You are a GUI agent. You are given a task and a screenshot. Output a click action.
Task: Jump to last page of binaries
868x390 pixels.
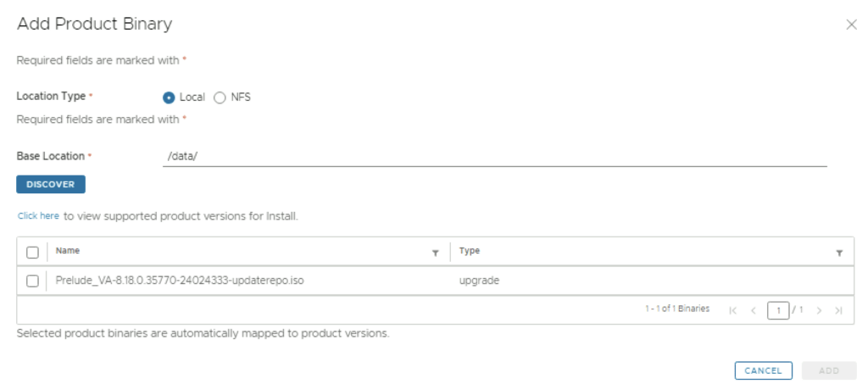838,310
